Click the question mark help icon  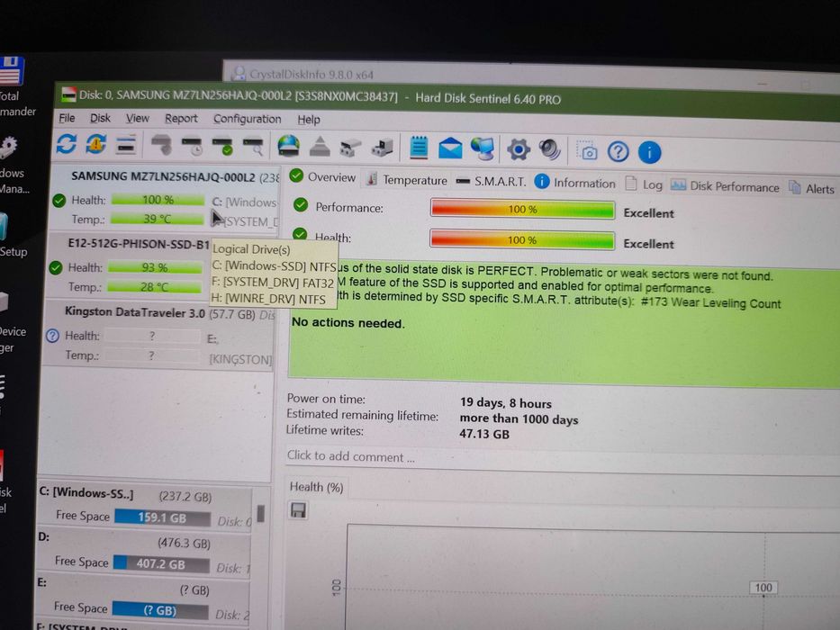(x=619, y=152)
